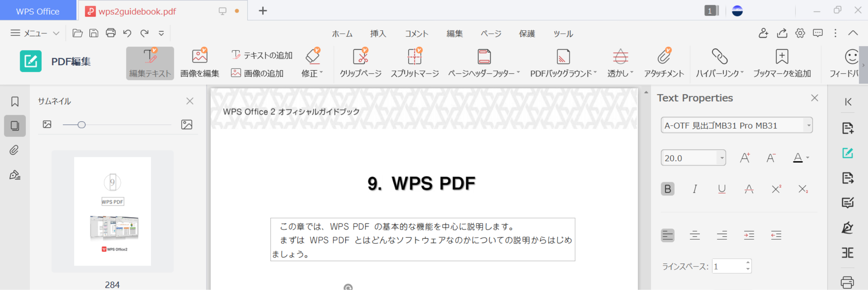868x290 pixels.
Task: Open the attachments sidebar panel
Action: pos(15,150)
